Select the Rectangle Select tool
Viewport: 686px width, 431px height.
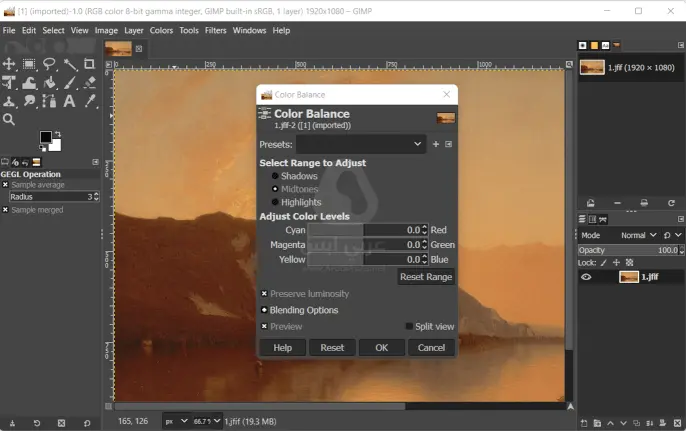click(29, 64)
